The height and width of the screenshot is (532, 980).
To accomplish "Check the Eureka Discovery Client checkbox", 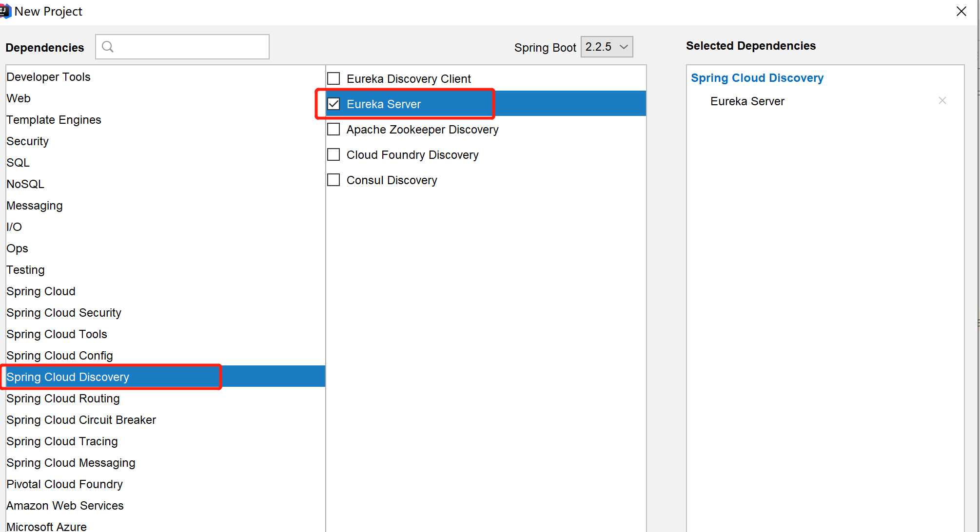I will pos(333,78).
